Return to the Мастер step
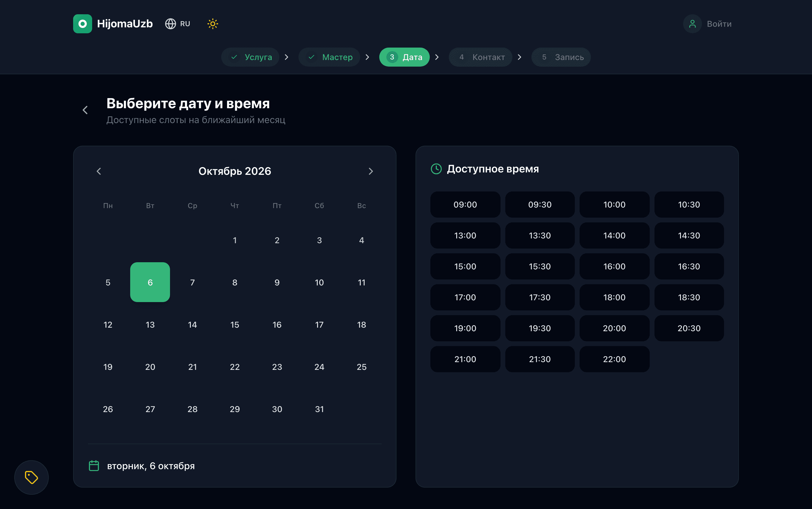Screen dimensions: 812x509 coord(329,57)
